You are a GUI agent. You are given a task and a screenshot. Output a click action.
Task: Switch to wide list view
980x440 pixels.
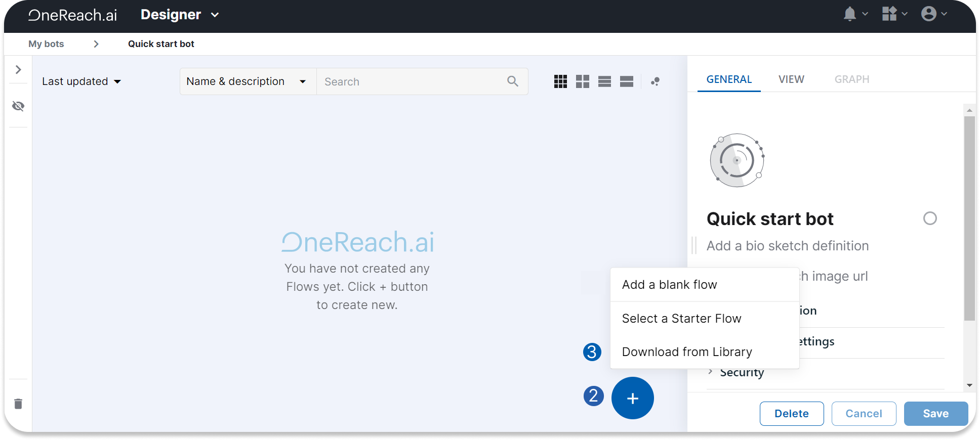627,81
